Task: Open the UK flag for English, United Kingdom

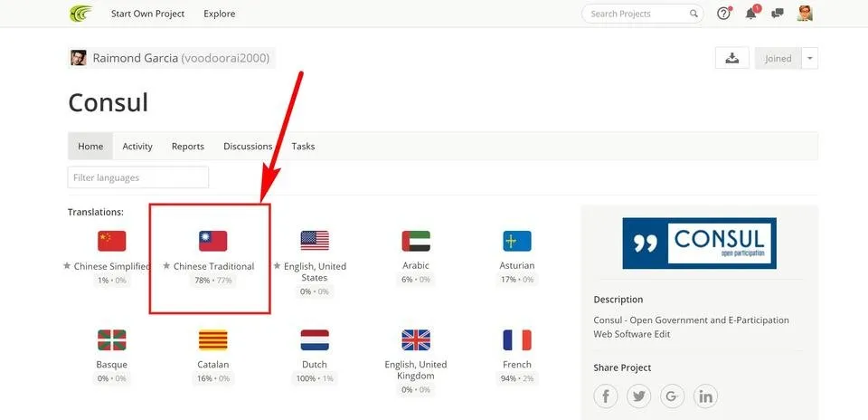Action: (x=416, y=339)
